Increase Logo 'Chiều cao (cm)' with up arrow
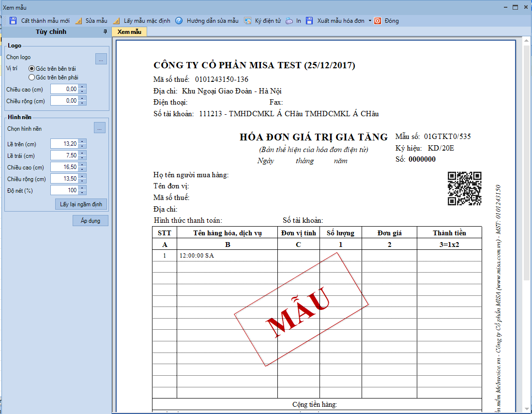532x414 pixels. 82,87
